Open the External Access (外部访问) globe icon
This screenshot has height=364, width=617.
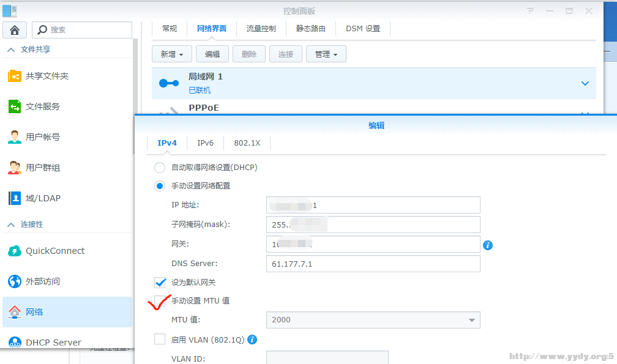(15, 281)
